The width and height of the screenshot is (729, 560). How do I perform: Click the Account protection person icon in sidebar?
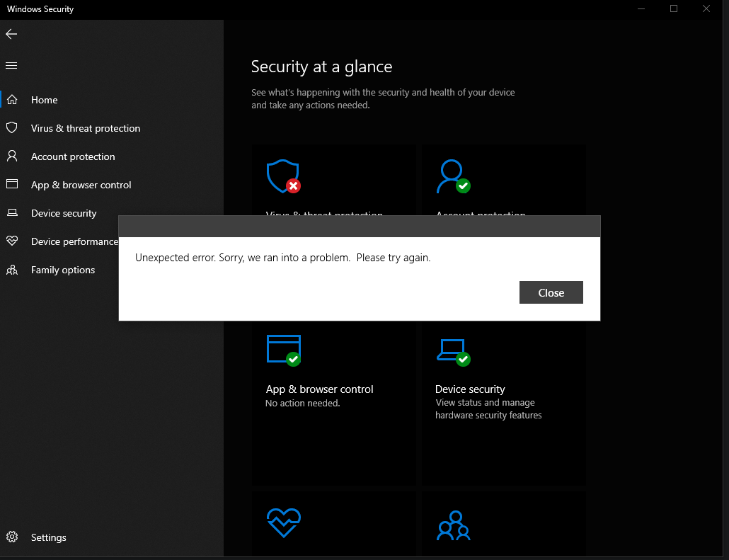click(12, 156)
